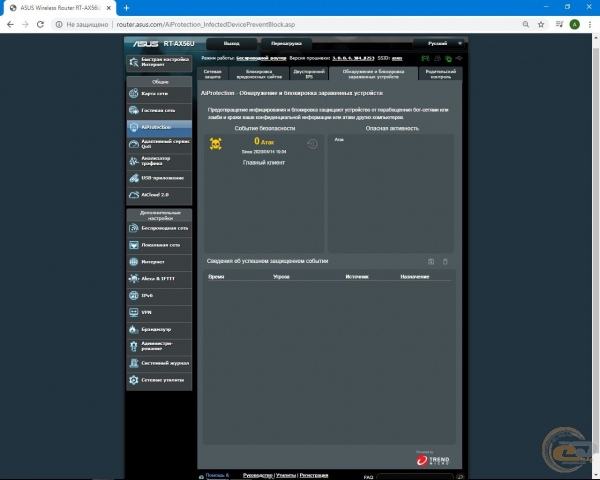Click the yellow skull attack icon
This screenshot has height=480, width=600.
[216, 144]
